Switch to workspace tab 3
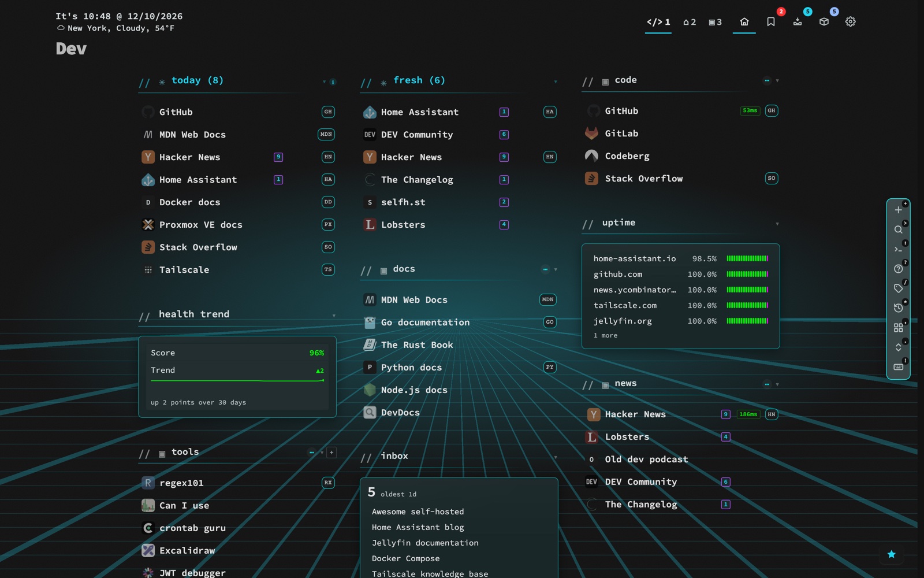The height and width of the screenshot is (578, 924). [x=716, y=22]
